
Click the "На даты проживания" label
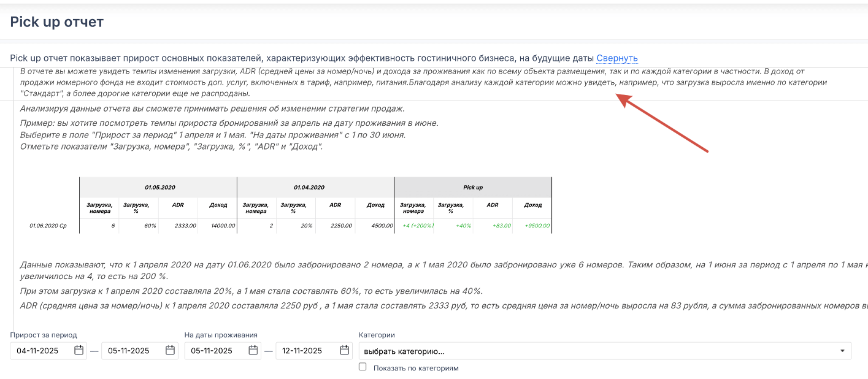pos(221,335)
